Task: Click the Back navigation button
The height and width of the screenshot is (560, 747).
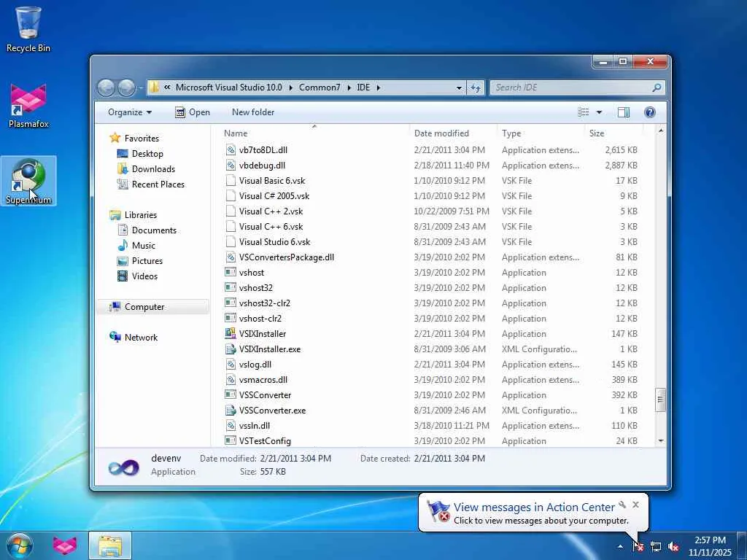Action: point(107,87)
